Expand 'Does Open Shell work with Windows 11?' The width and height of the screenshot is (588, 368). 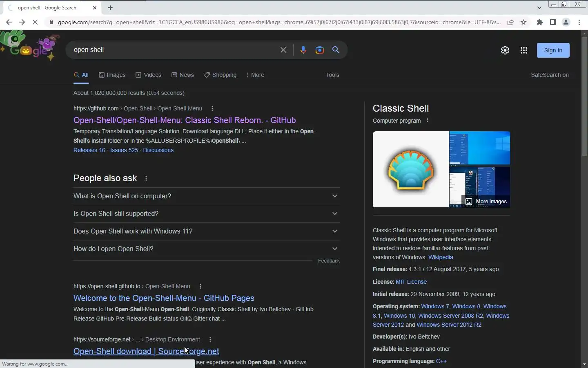(207, 231)
